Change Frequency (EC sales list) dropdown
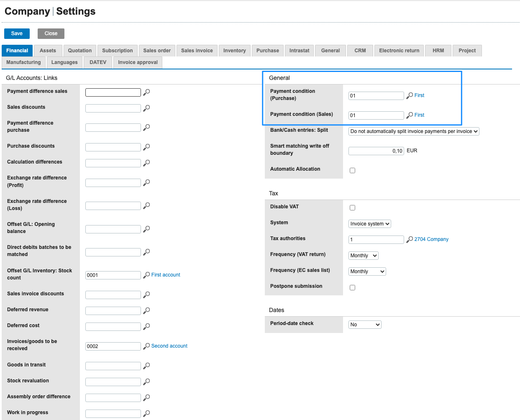The image size is (520, 420). tap(367, 271)
